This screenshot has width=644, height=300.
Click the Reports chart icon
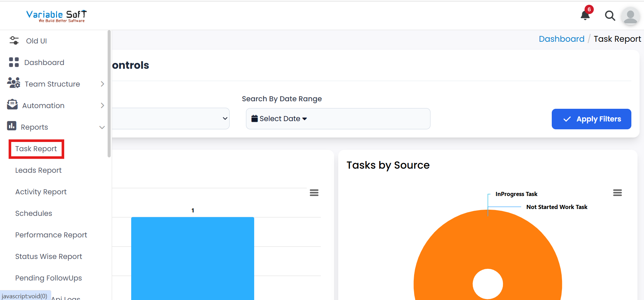click(x=12, y=126)
